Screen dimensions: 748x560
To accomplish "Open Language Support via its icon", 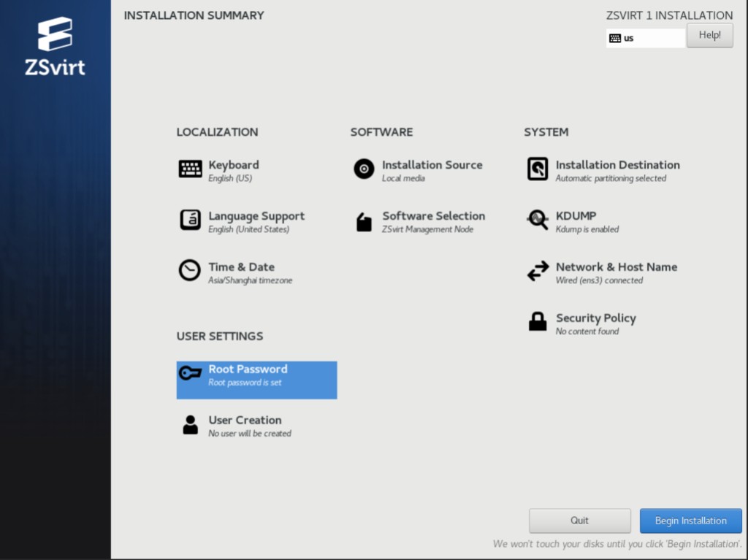I will click(191, 220).
